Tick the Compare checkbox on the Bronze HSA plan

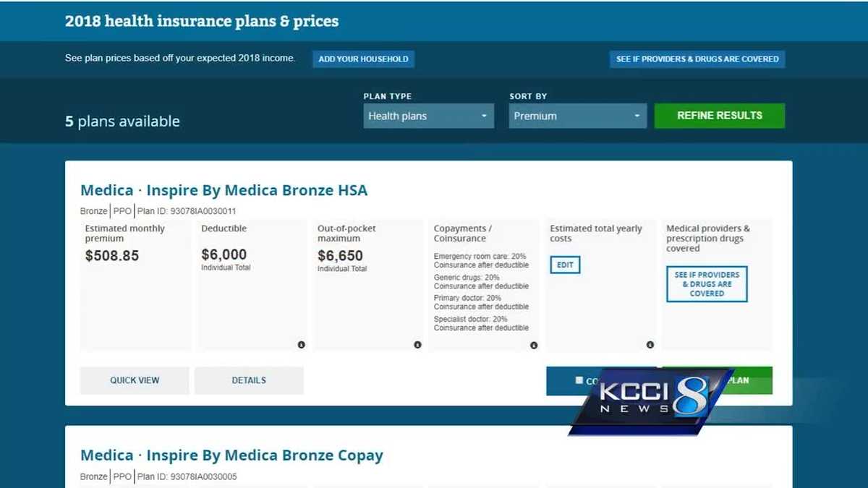coord(579,380)
